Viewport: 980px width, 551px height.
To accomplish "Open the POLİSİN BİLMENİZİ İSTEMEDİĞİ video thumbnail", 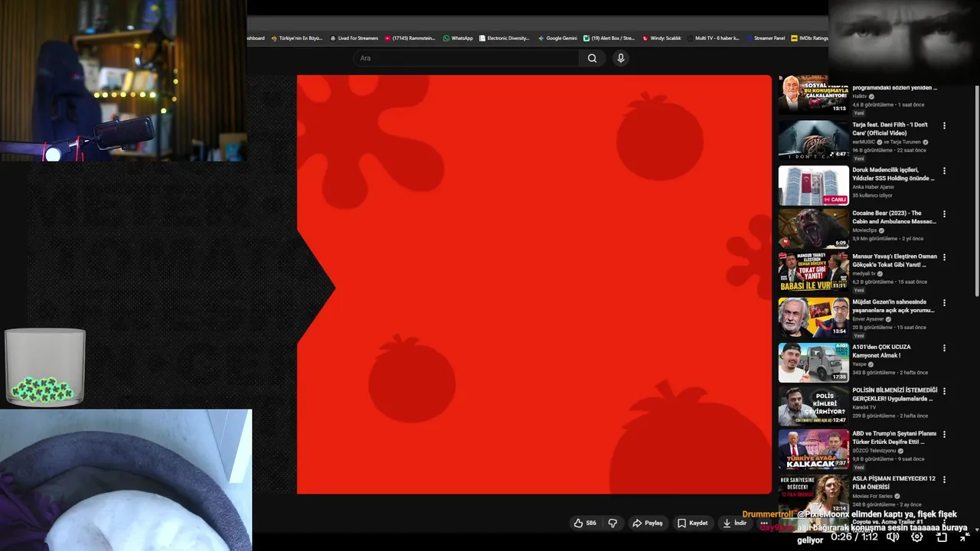I will (x=814, y=406).
